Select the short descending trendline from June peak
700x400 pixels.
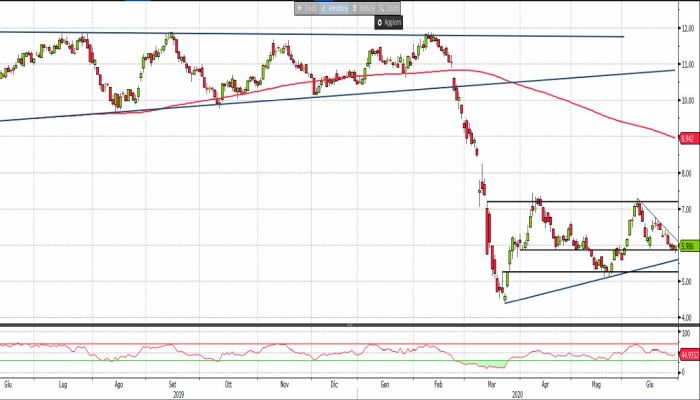click(x=658, y=221)
